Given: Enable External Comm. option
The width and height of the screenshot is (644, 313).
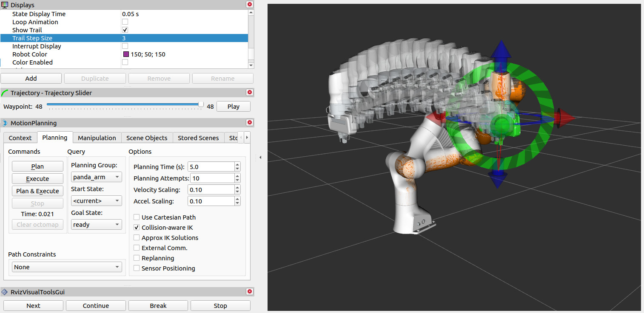Looking at the screenshot, I should tap(137, 248).
